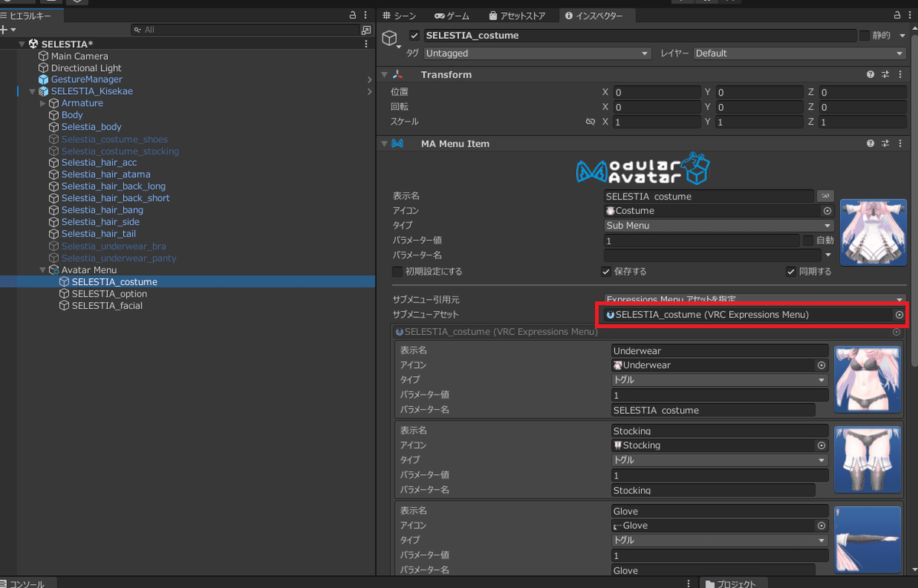918x588 pixels.
Task: Collapse the Avatar Menu tree item
Action: pyautogui.click(x=44, y=269)
